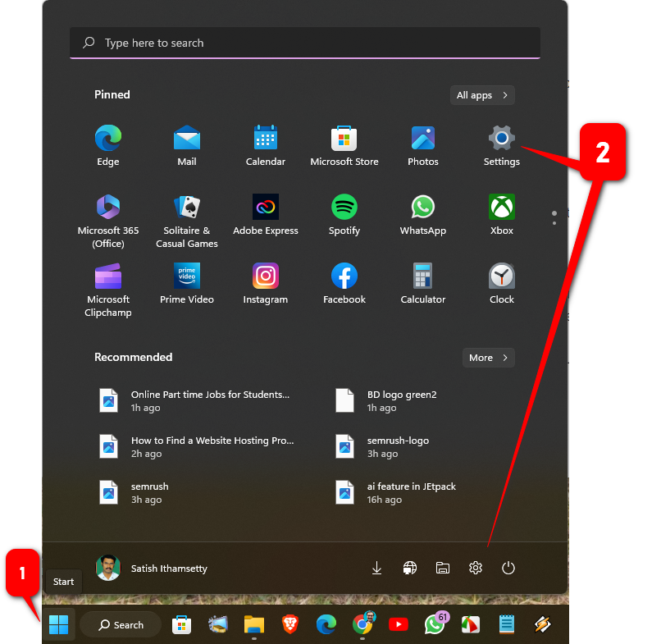The image size is (661, 644).
Task: Launch Facebook
Action: pyautogui.click(x=344, y=284)
